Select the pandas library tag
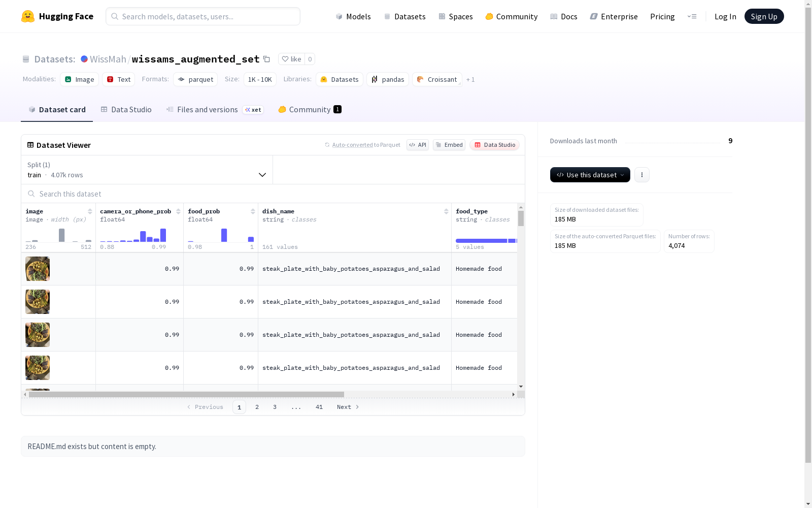The image size is (812, 508). pos(388,79)
